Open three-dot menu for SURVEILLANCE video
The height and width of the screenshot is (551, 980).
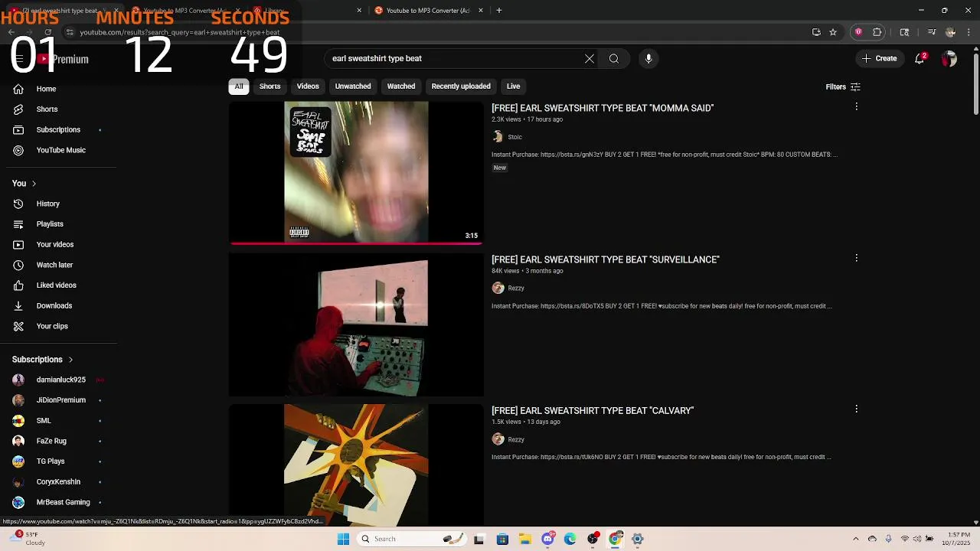point(856,259)
